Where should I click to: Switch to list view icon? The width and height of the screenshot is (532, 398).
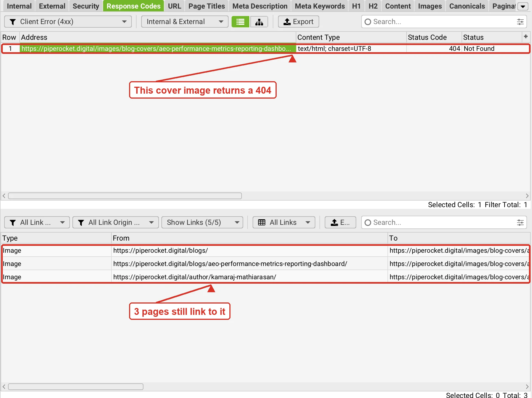pyautogui.click(x=240, y=22)
